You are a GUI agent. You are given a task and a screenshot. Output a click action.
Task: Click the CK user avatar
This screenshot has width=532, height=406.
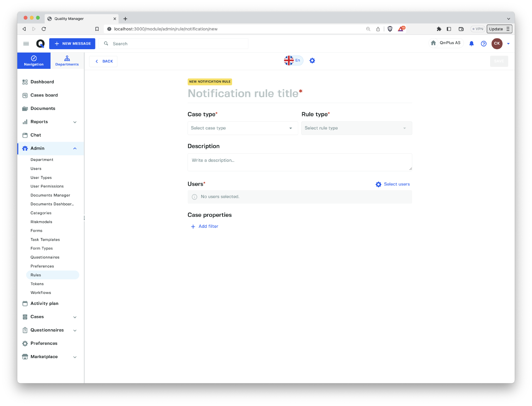coord(497,44)
